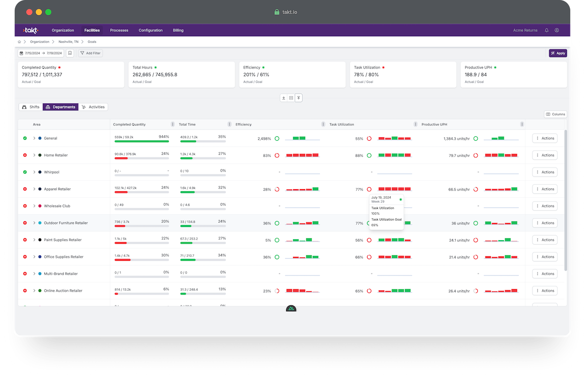Click the General row efficiency ring indicator
Viewport: 588px width, 378px height.
pyautogui.click(x=277, y=139)
